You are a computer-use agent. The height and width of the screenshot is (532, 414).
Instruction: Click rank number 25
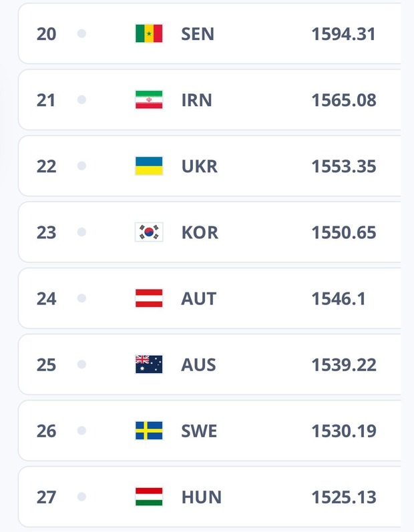point(46,364)
